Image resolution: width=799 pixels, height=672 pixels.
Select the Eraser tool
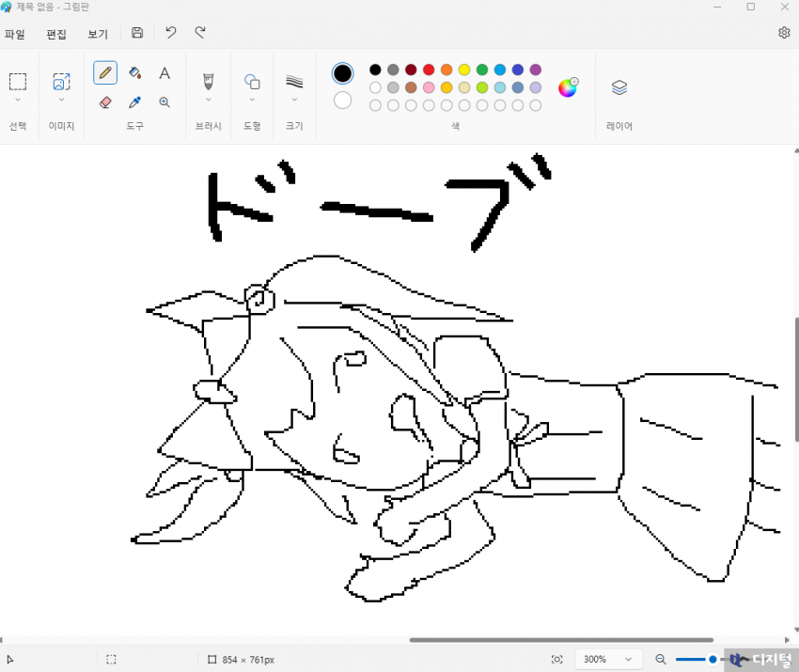(105, 102)
